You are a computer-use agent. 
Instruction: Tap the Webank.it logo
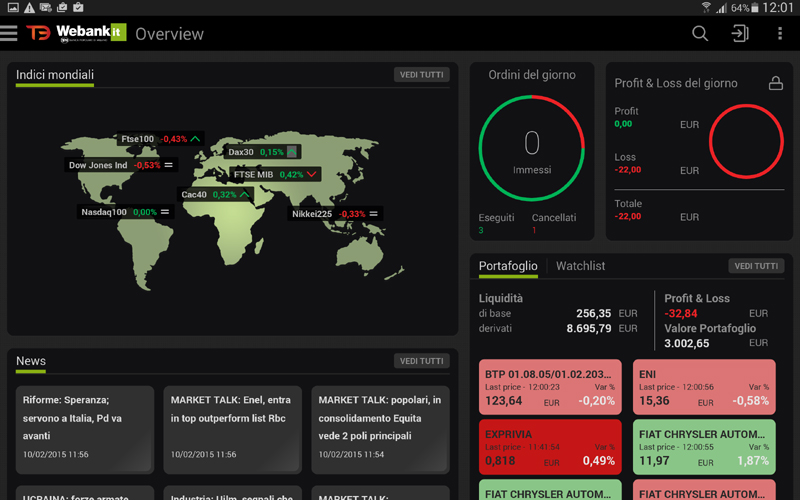[76, 33]
